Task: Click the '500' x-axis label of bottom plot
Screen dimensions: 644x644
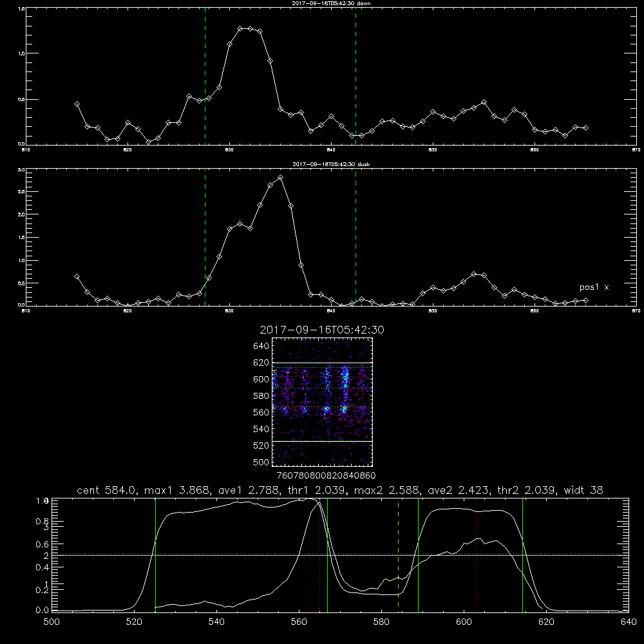Action: pyautogui.click(x=52, y=622)
